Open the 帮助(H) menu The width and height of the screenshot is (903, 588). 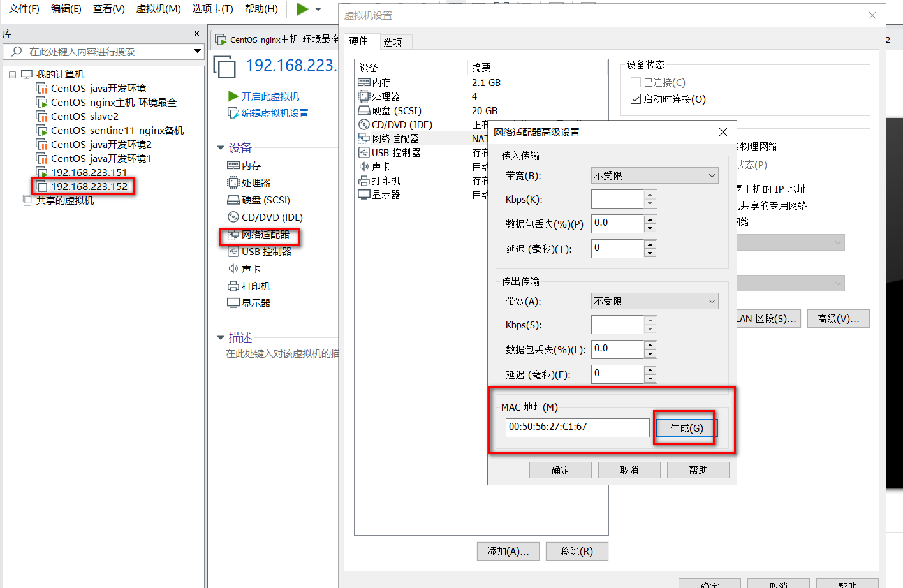tap(261, 9)
